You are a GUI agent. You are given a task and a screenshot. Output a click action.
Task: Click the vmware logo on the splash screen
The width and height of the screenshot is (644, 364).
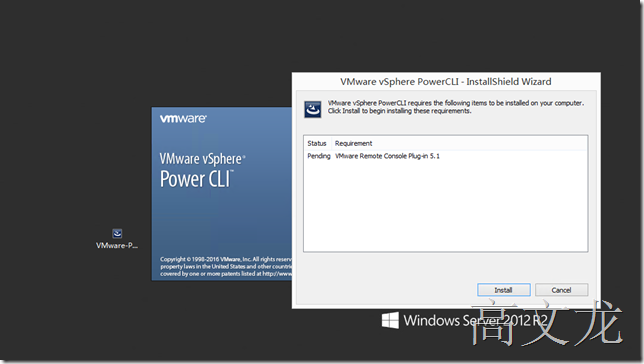point(183,118)
